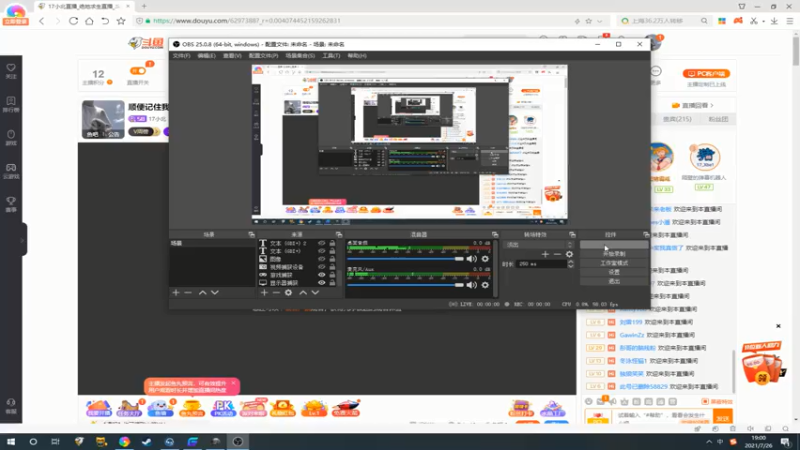
Task: Click the Start Recording button in OBS controls
Action: pos(614,254)
